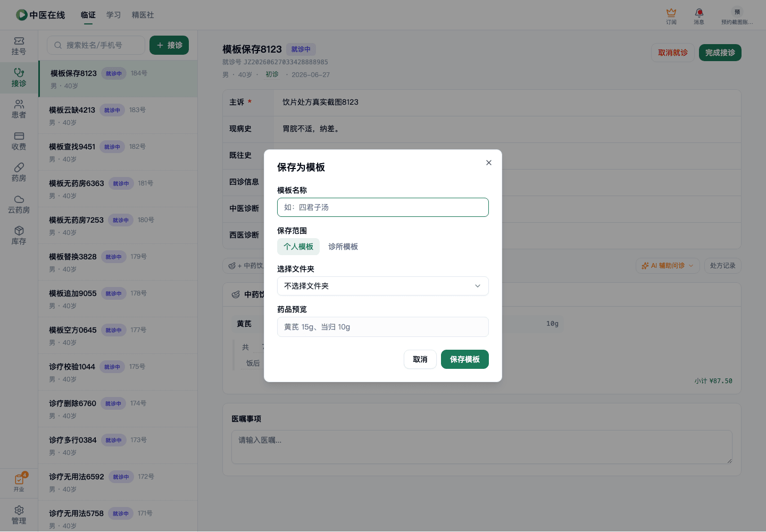Select patient 模板替换3828 in list
The height and width of the screenshot is (532, 766).
(x=118, y=262)
